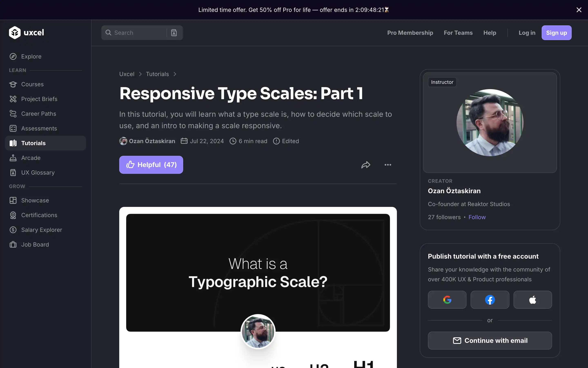Open Project Briefs in the sidebar
Screen dimensions: 588x368
click(x=46, y=99)
